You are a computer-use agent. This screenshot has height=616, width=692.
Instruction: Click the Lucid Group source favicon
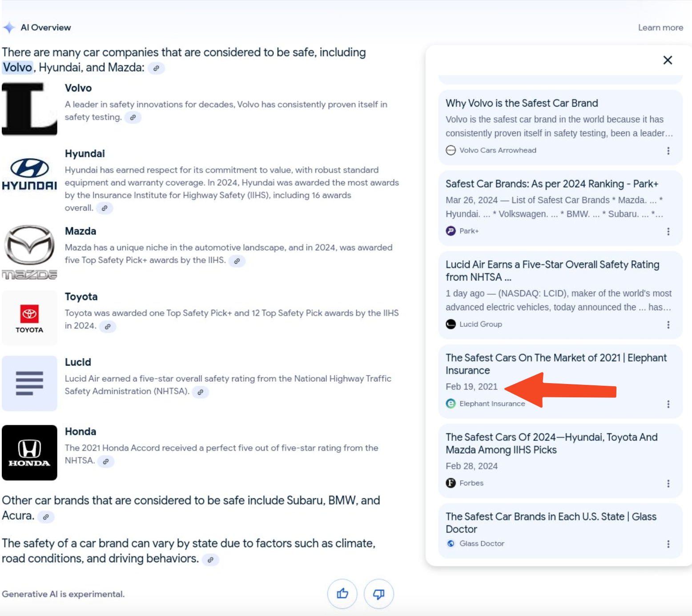[451, 324]
